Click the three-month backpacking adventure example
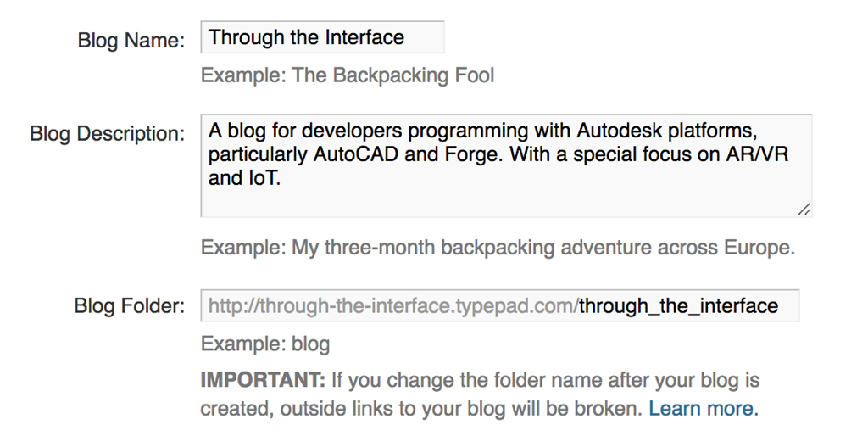This screenshot has width=868, height=447. 498,249
